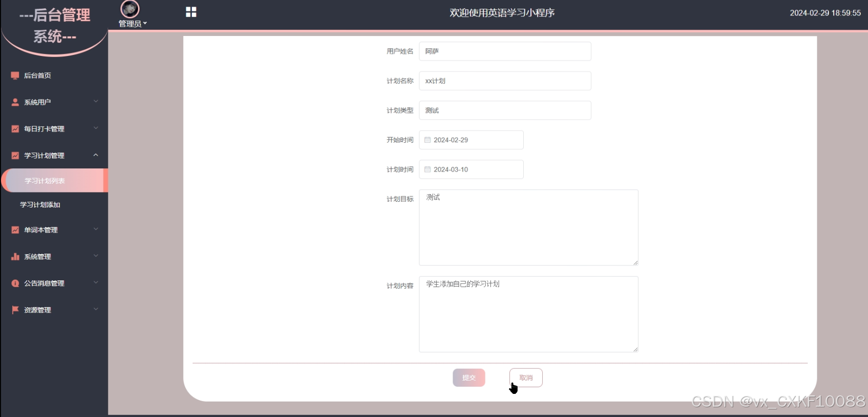This screenshot has width=868, height=417.
Task: Click the 系统管理 menu label
Action: 37,257
